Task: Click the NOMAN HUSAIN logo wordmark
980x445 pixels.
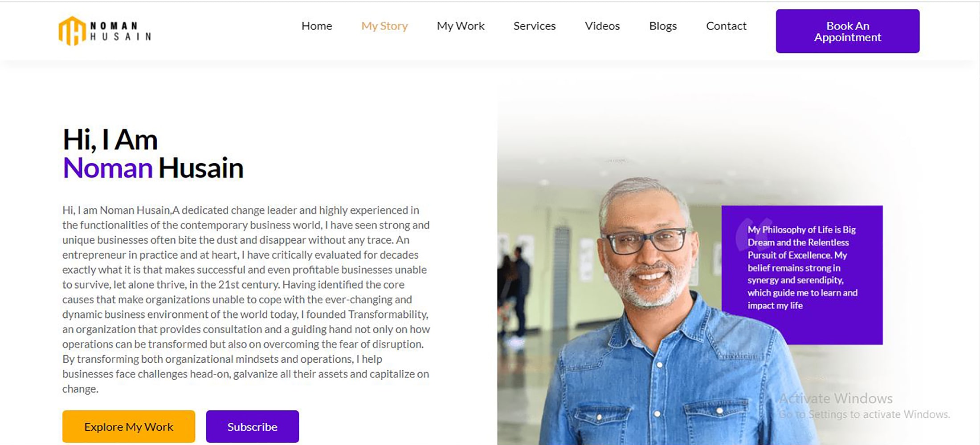Action: pyautogui.click(x=120, y=31)
